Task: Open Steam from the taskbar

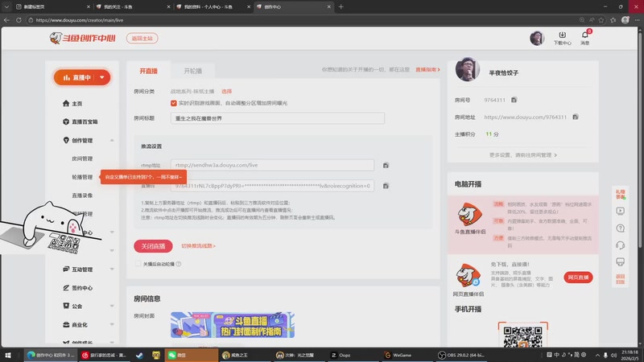Action: tap(139, 355)
